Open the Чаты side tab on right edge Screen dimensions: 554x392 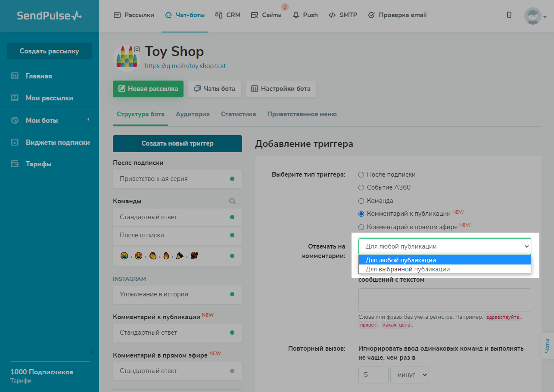[547, 345]
